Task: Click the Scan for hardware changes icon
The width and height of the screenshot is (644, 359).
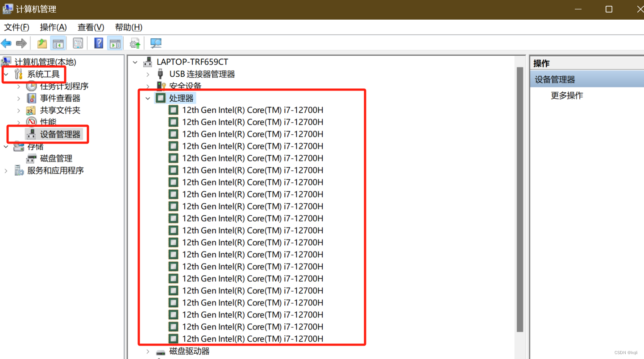Action: point(156,43)
